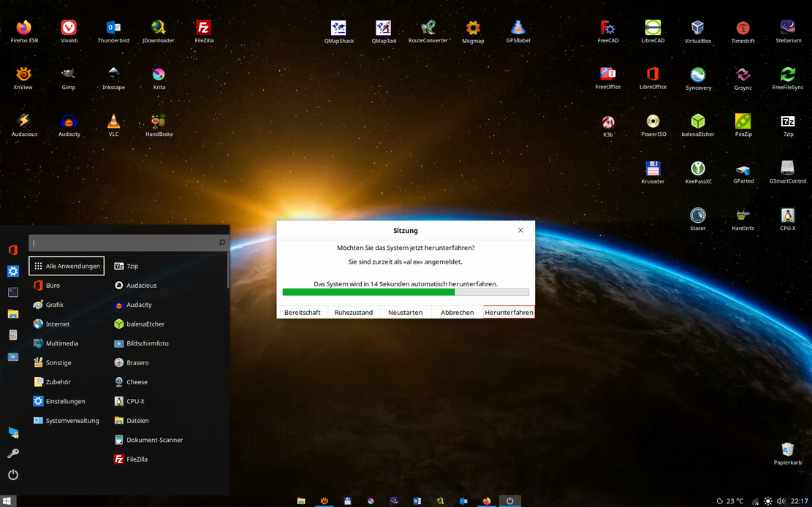The height and width of the screenshot is (507, 812).
Task: Open KeePassXC on the desktop
Action: 698,169
